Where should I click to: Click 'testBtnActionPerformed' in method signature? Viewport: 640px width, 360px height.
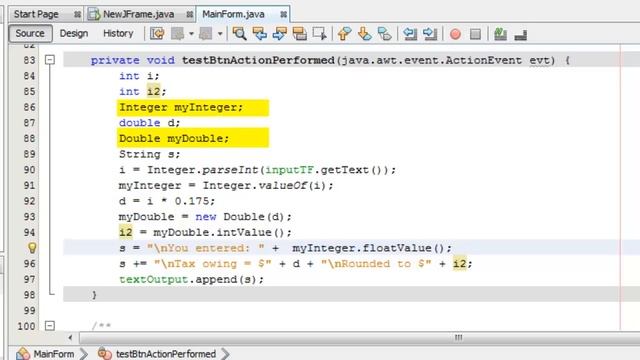click(258, 60)
